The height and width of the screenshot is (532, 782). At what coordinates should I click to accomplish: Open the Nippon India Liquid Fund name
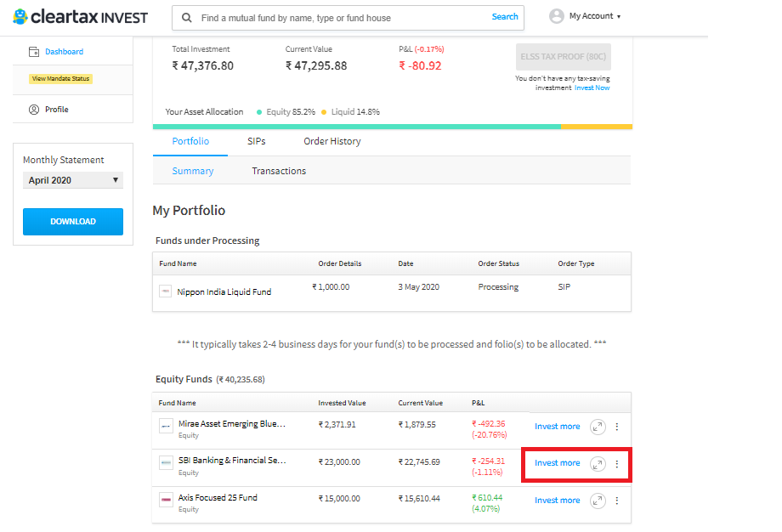click(224, 291)
